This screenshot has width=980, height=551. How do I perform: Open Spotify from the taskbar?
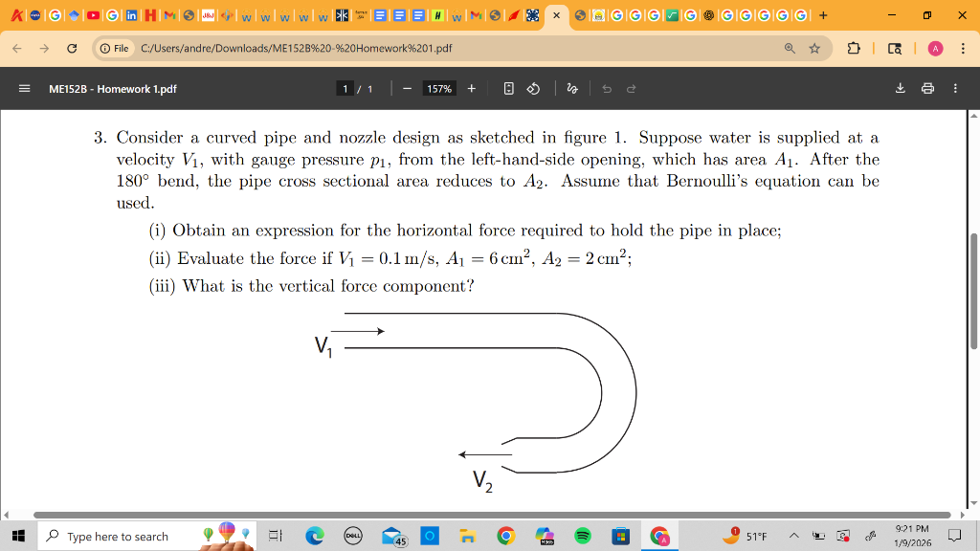pyautogui.click(x=583, y=536)
